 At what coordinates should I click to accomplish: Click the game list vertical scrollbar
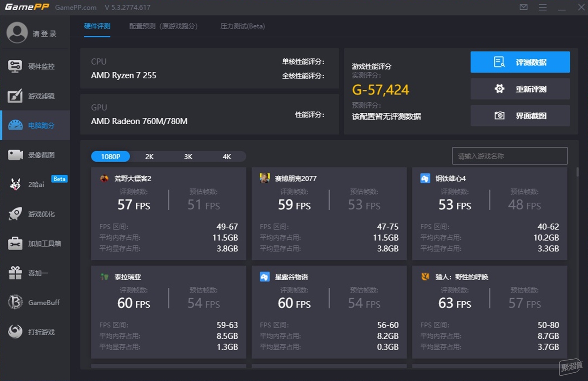tap(578, 172)
